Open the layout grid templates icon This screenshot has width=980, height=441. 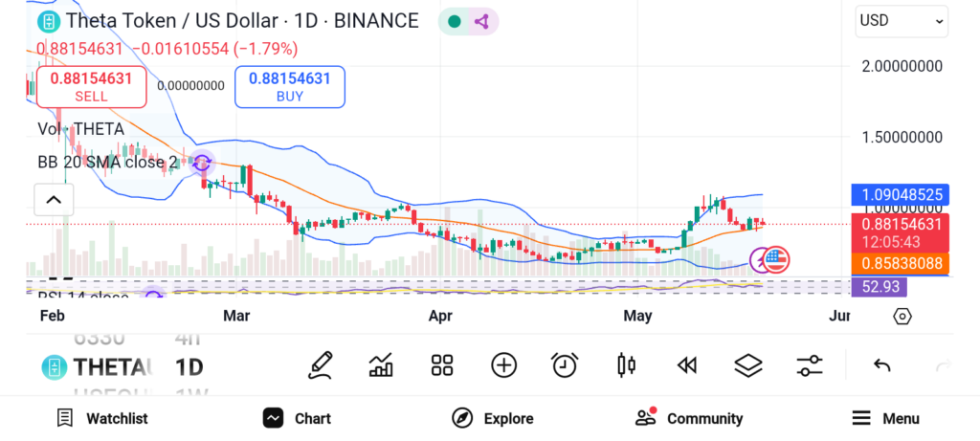pyautogui.click(x=441, y=364)
